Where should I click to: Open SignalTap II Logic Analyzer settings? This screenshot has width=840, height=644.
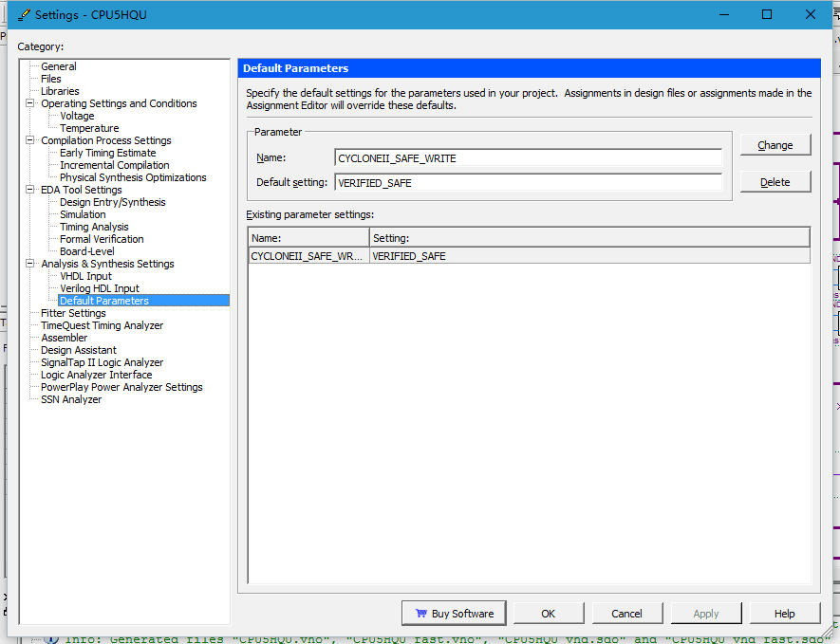tap(102, 362)
